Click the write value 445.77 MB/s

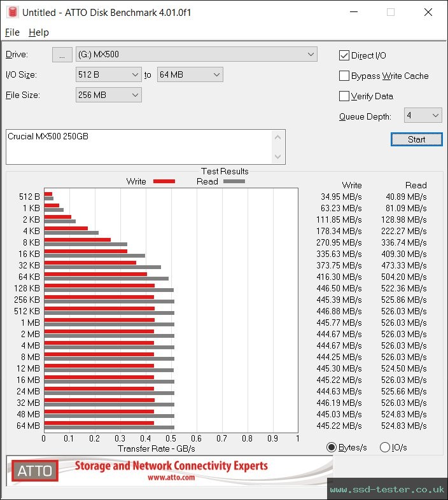pyautogui.click(x=339, y=323)
